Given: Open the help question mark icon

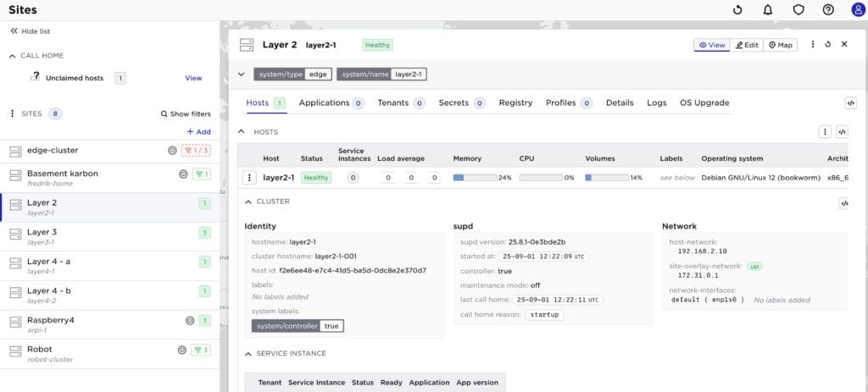Looking at the screenshot, I should tap(828, 10).
